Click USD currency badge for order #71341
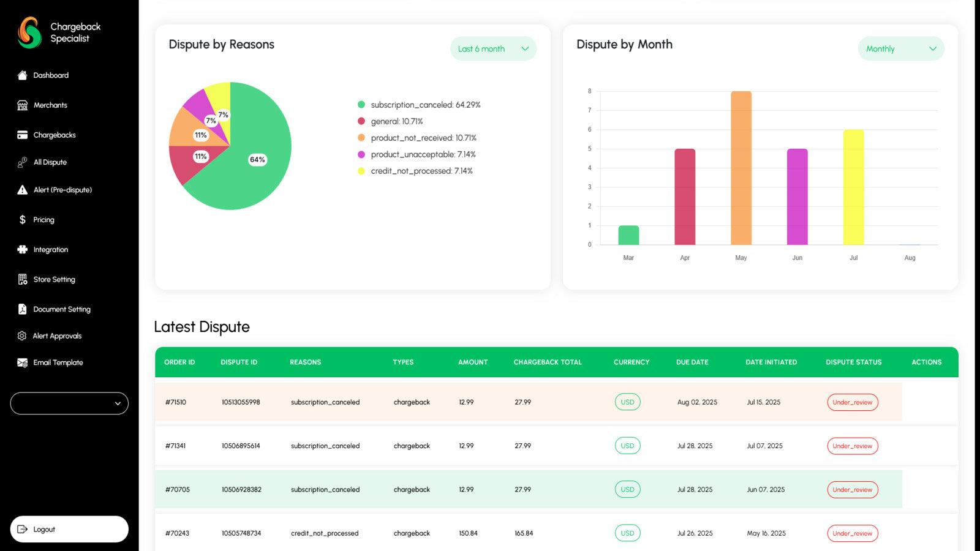Screen dimensions: 980x551 click(627, 446)
